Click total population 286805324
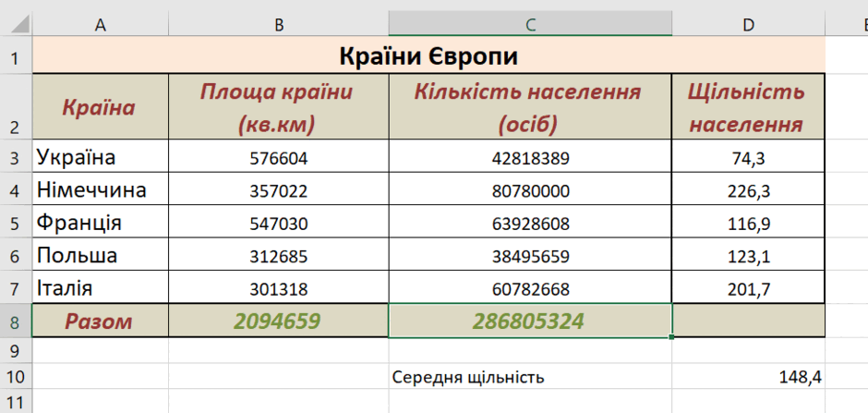The height and width of the screenshot is (413, 868). click(530, 322)
